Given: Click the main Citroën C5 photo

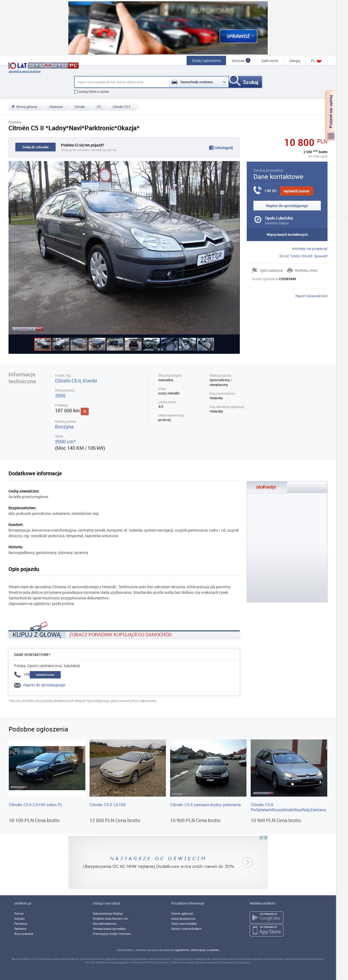Looking at the screenshot, I should click(x=124, y=248).
